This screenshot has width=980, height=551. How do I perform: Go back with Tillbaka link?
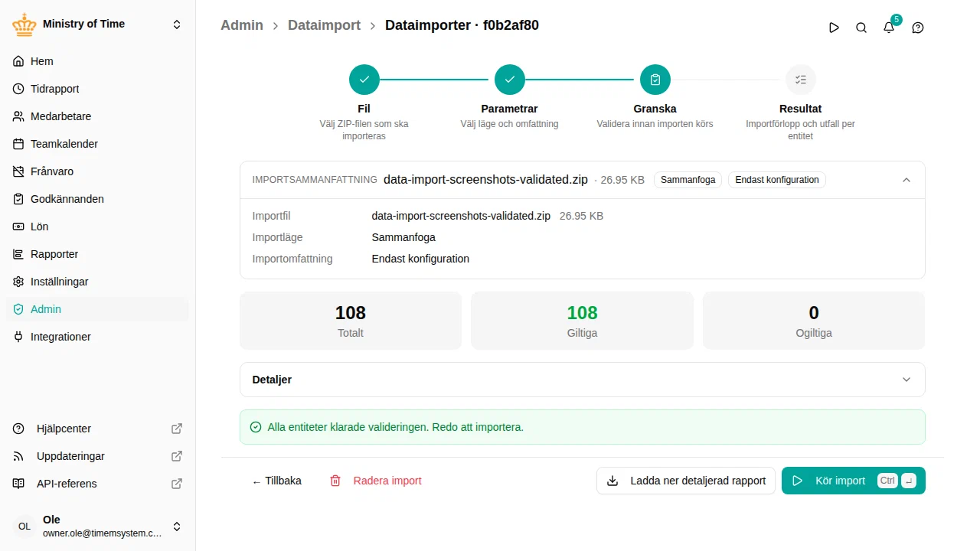pyautogui.click(x=276, y=481)
